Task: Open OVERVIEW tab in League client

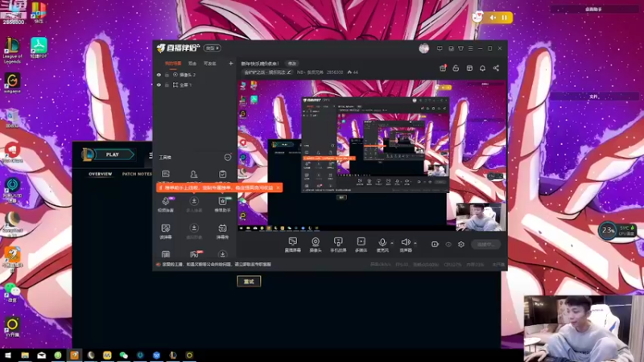Action: pos(100,174)
